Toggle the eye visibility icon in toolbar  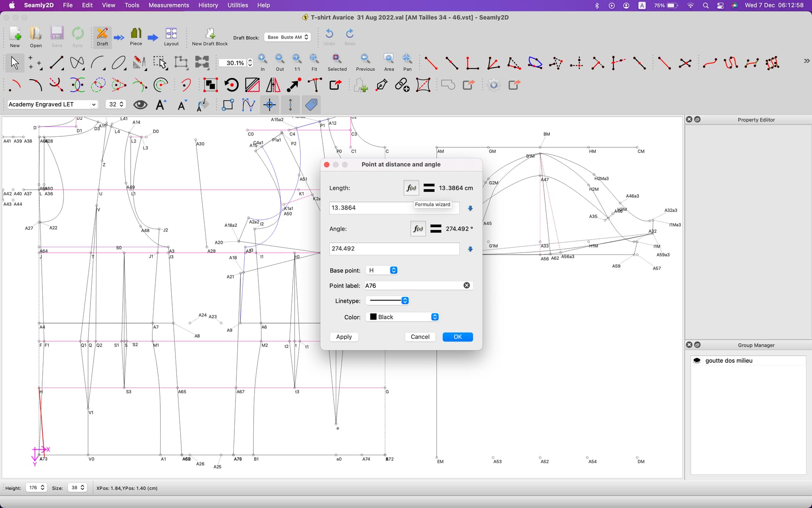[140, 105]
